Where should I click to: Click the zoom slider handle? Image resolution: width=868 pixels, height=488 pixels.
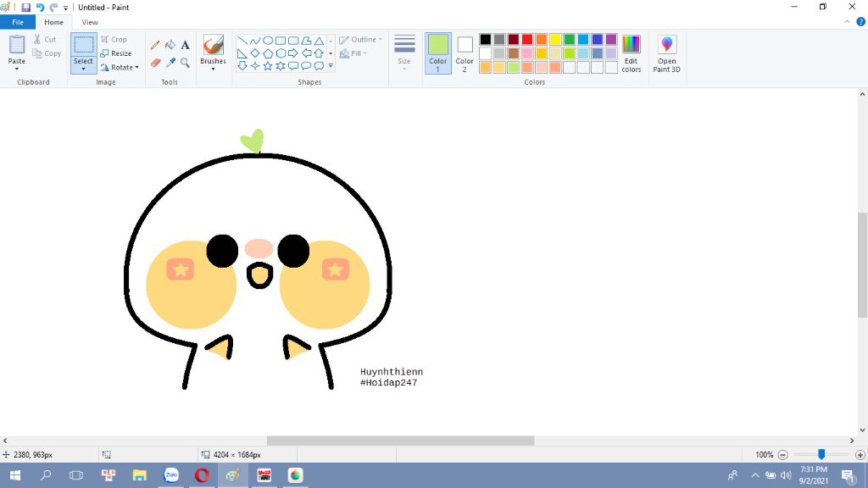pos(821,454)
